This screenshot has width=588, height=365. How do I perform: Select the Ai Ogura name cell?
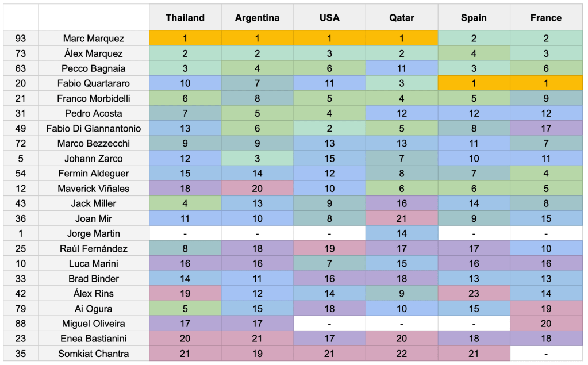click(x=94, y=309)
